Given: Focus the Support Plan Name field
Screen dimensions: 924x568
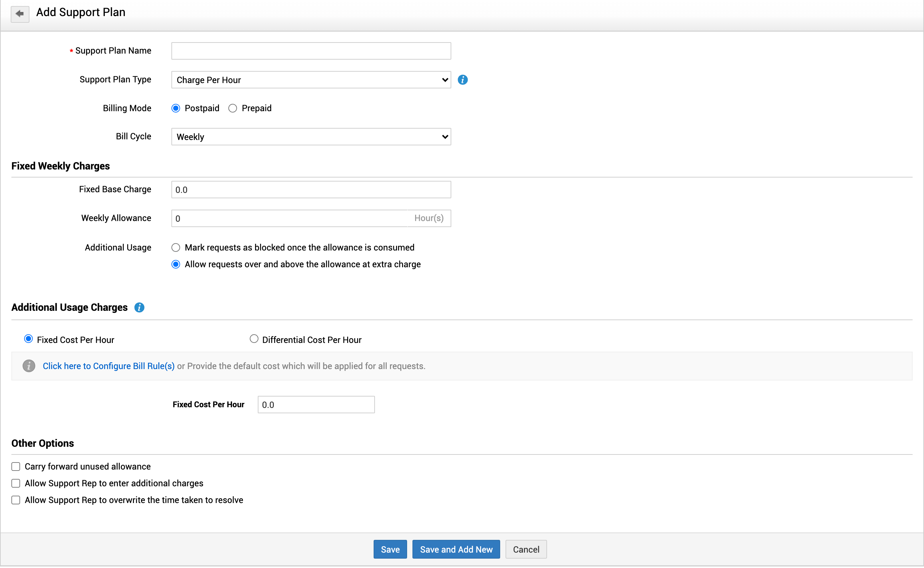Looking at the screenshot, I should click(311, 51).
